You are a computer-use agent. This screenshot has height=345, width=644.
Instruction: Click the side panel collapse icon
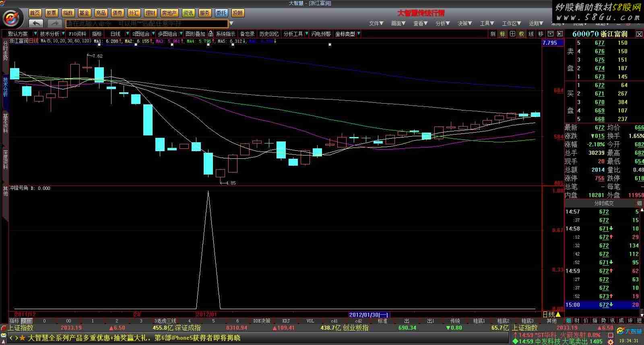559,34
